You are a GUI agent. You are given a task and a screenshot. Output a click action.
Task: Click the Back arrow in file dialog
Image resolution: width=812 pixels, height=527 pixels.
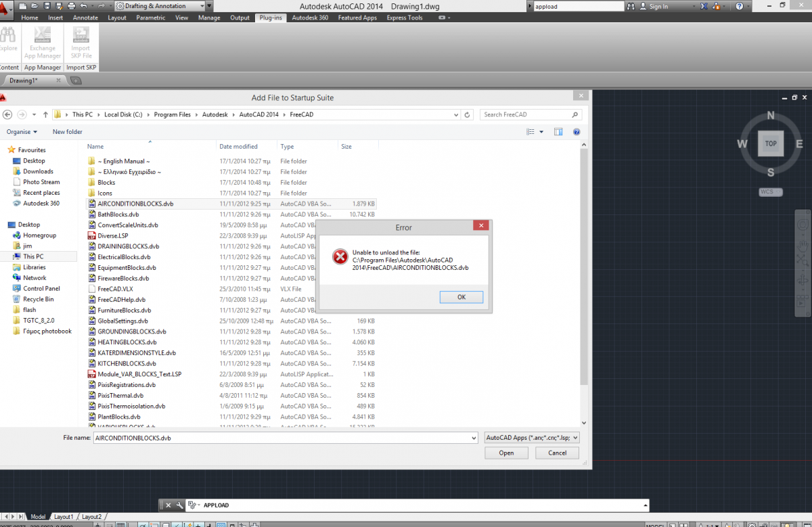[x=7, y=114]
